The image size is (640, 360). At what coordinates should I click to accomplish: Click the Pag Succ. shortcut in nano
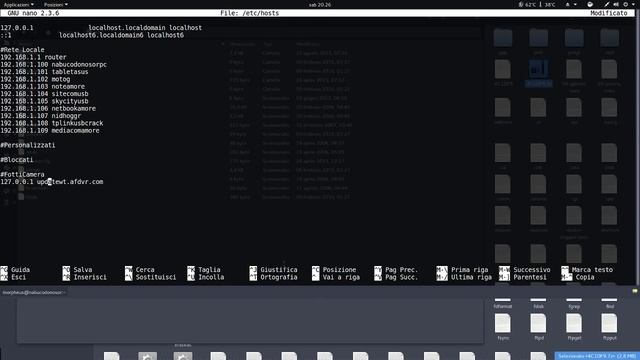tap(396, 277)
